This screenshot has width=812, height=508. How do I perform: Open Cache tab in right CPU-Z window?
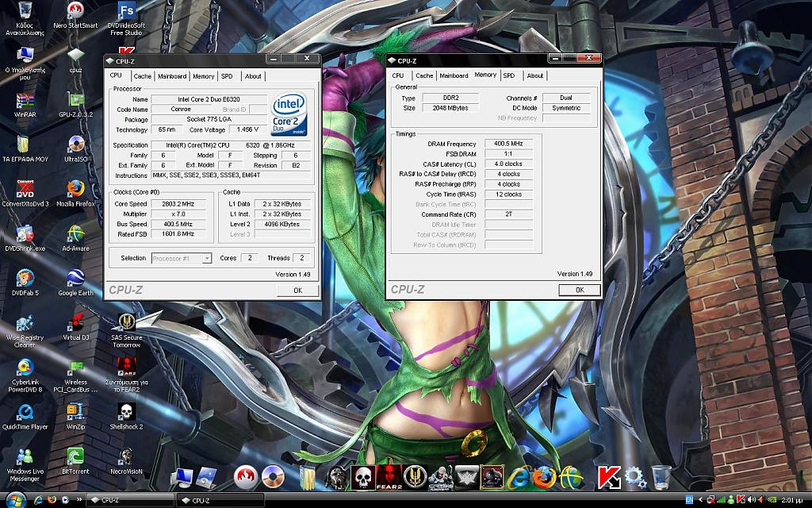click(x=424, y=75)
